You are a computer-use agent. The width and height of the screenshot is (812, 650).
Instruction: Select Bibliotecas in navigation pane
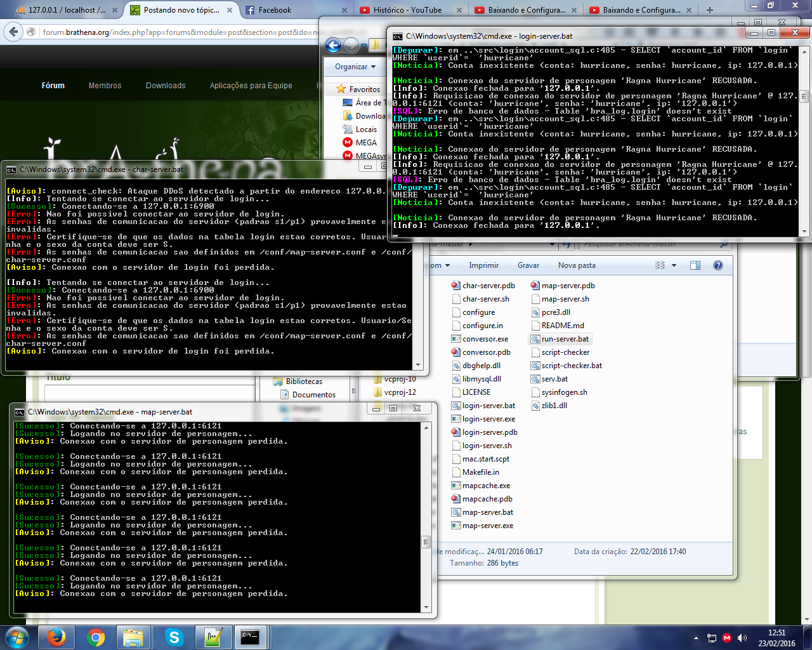pos(298,381)
